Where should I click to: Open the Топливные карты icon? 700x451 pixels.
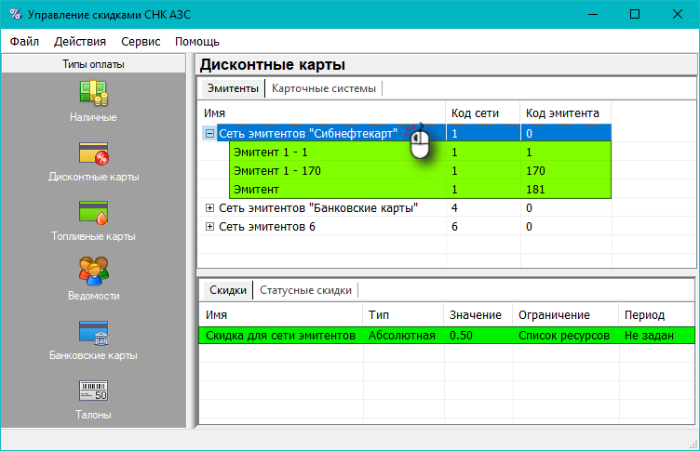(93, 214)
